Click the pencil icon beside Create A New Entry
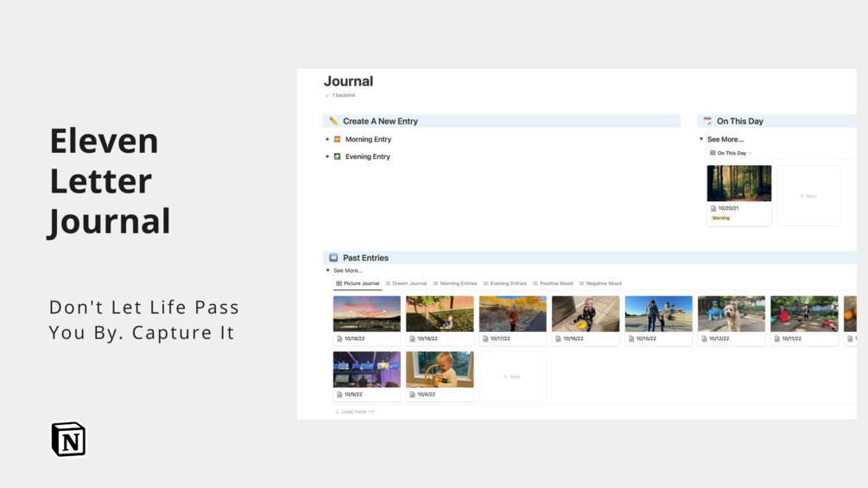This screenshot has width=868, height=488. coord(333,121)
